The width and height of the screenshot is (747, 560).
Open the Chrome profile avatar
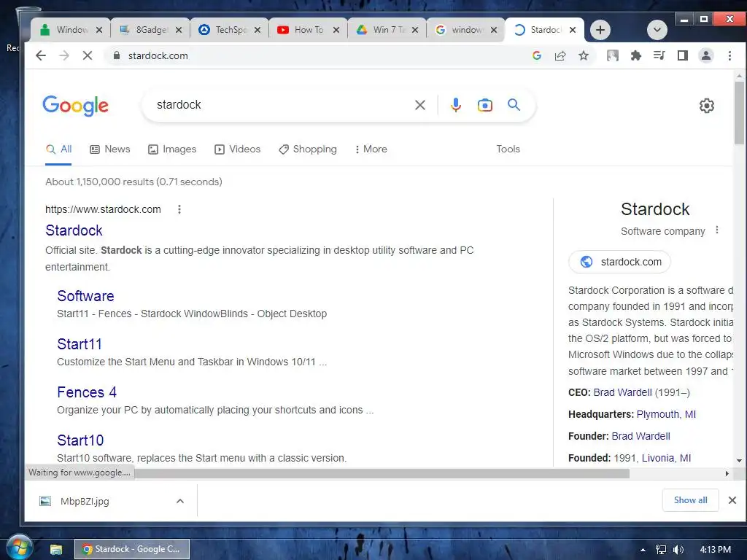[706, 55]
